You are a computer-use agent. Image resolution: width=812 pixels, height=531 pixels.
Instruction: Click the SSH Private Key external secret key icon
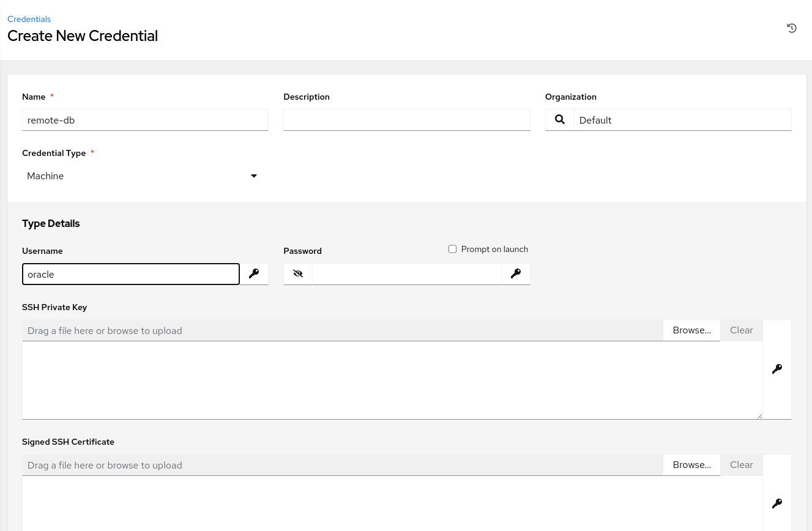(x=777, y=369)
